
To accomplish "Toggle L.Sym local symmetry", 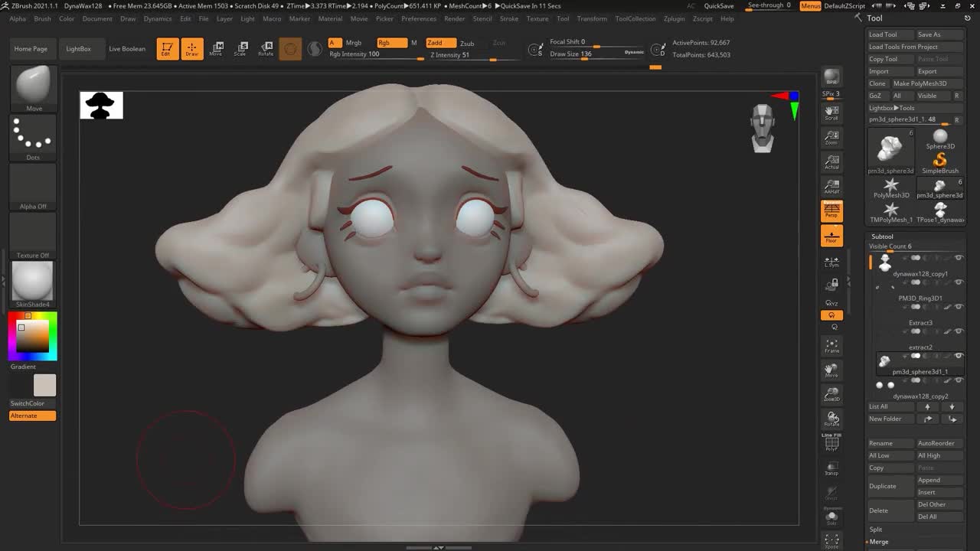I will 831,261.
